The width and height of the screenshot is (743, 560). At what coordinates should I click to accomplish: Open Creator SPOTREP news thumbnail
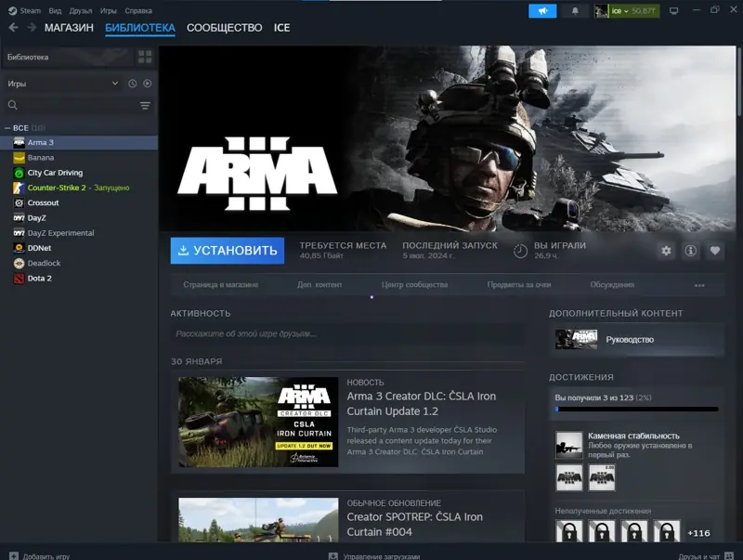(x=258, y=520)
